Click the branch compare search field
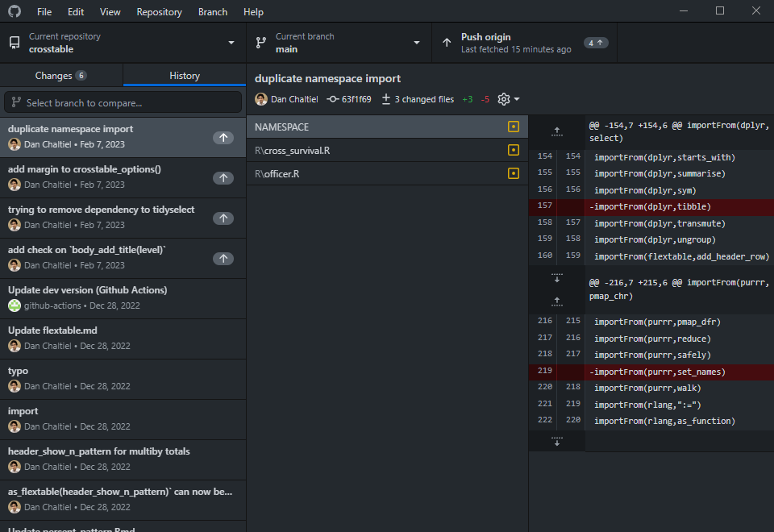 click(123, 102)
